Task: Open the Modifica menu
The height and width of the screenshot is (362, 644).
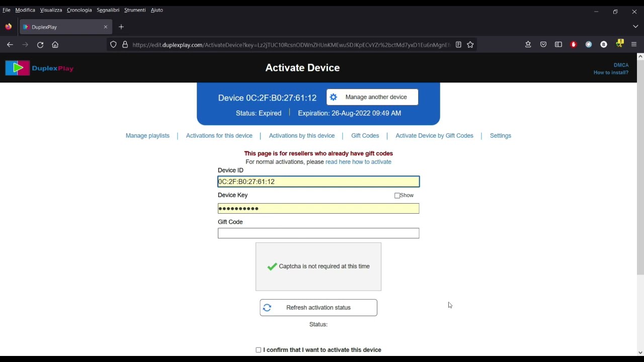Action: click(x=25, y=10)
